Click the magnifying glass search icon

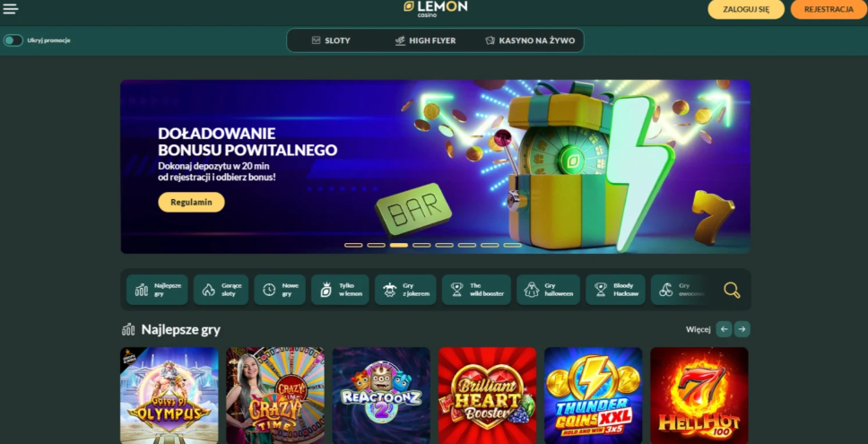point(732,290)
